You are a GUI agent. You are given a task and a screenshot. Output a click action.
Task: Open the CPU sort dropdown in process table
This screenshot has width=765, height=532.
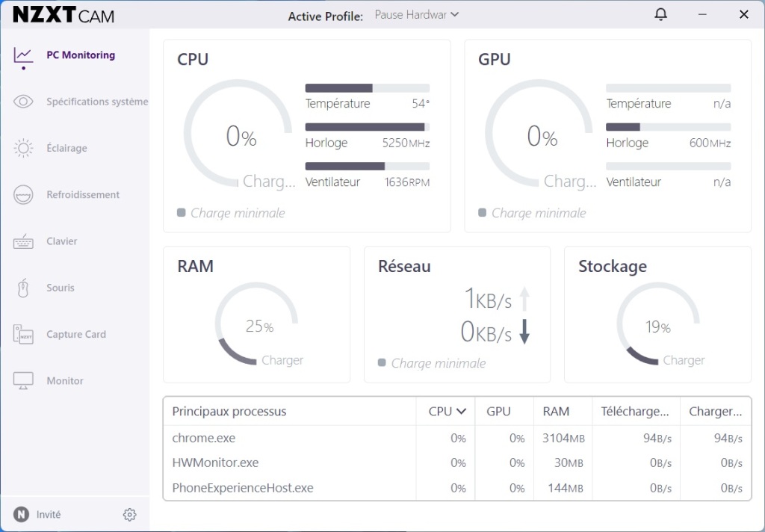[x=445, y=411]
